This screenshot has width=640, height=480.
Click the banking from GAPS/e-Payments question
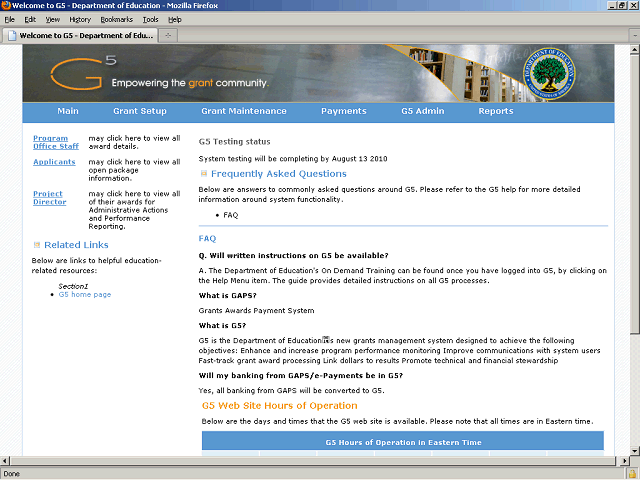(x=301, y=376)
